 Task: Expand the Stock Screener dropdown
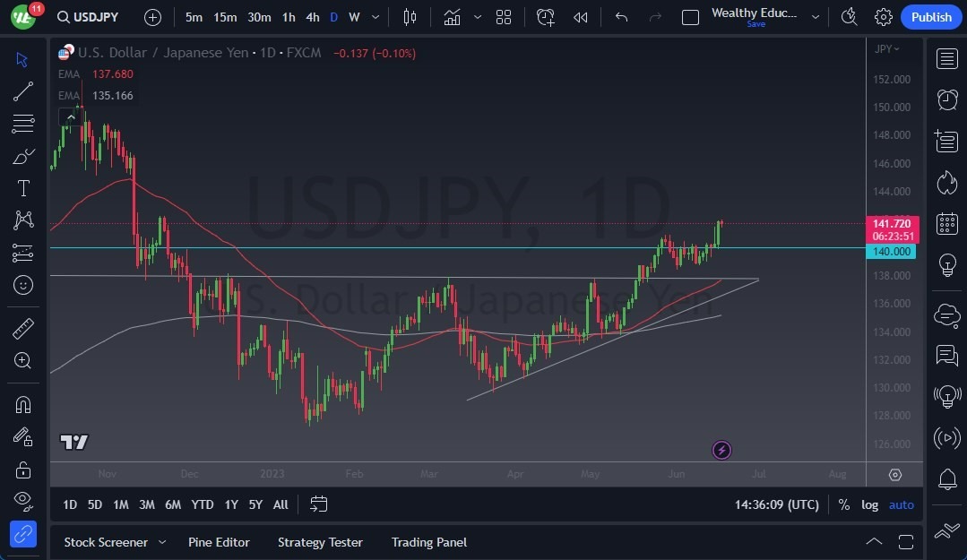[161, 542]
